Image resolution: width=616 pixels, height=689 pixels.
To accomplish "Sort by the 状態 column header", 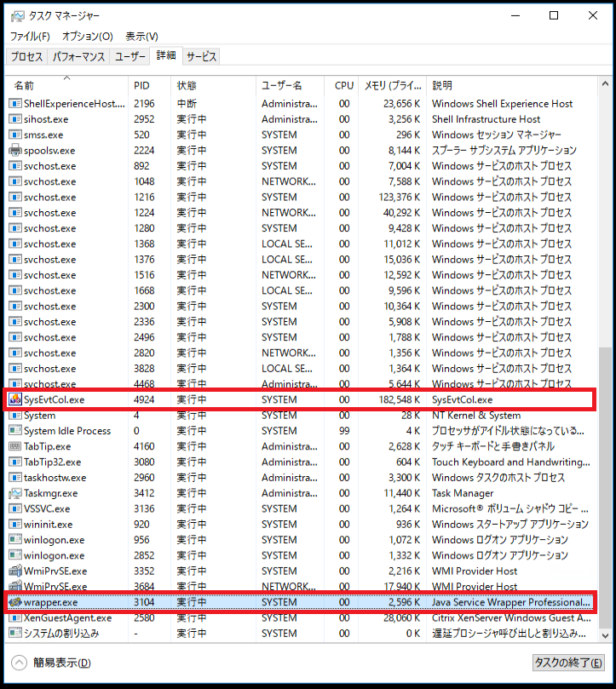I will (213, 85).
